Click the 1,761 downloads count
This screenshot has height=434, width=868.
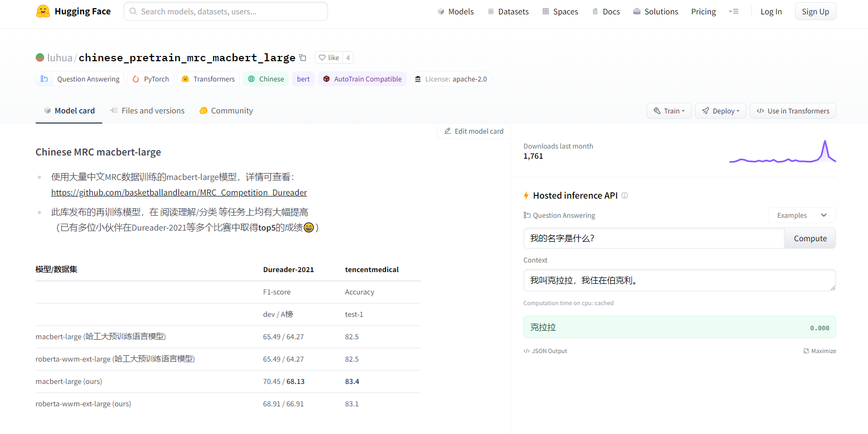[x=533, y=156]
